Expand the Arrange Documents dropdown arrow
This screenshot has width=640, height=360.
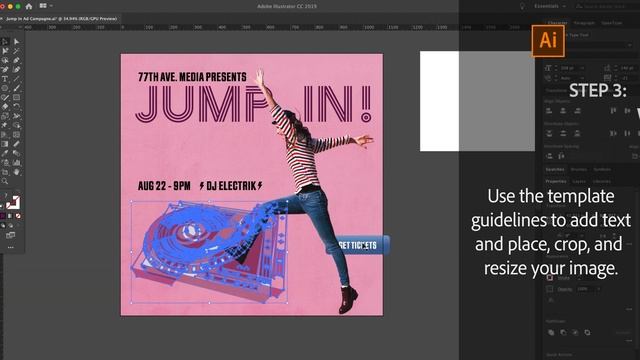click(x=51, y=6)
